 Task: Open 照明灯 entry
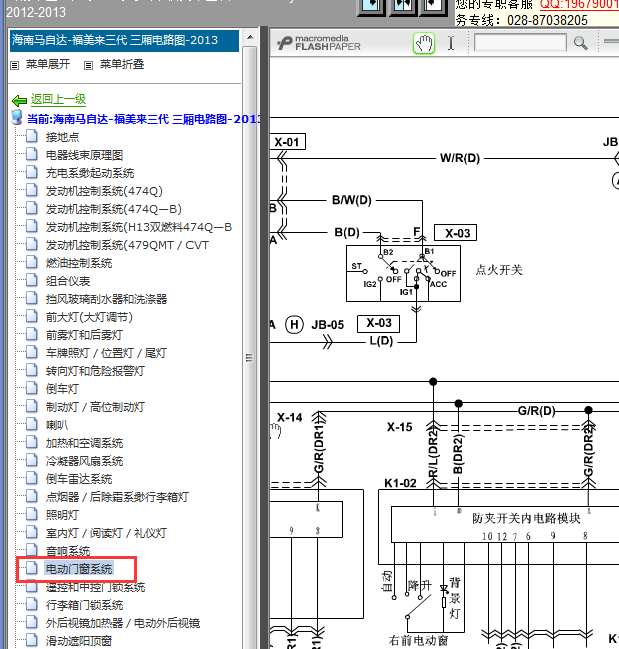(62, 515)
